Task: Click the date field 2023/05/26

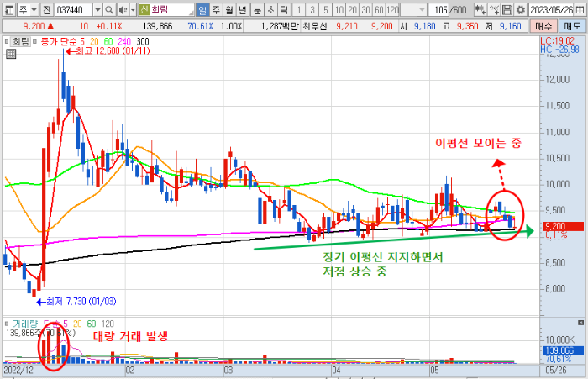Action: click(551, 9)
